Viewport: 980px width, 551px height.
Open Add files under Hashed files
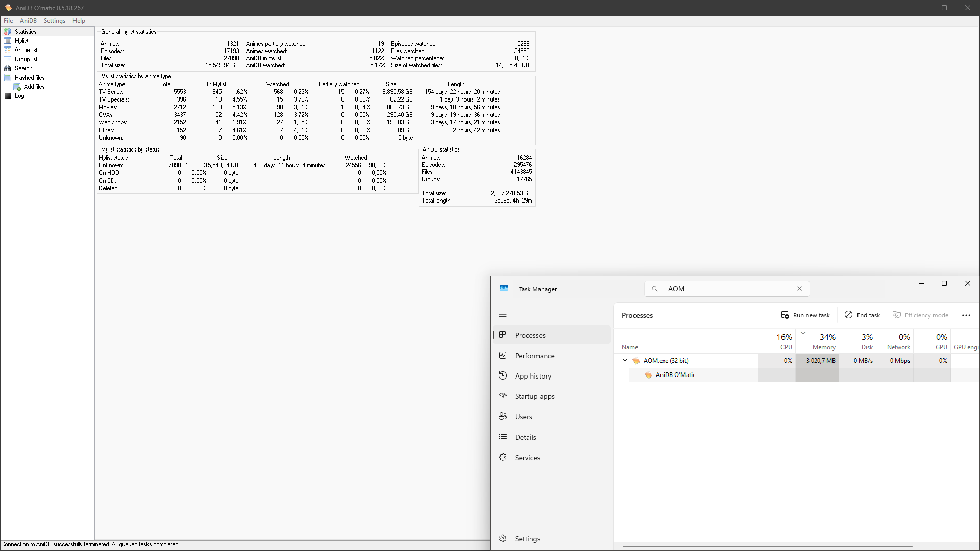(x=17, y=87)
